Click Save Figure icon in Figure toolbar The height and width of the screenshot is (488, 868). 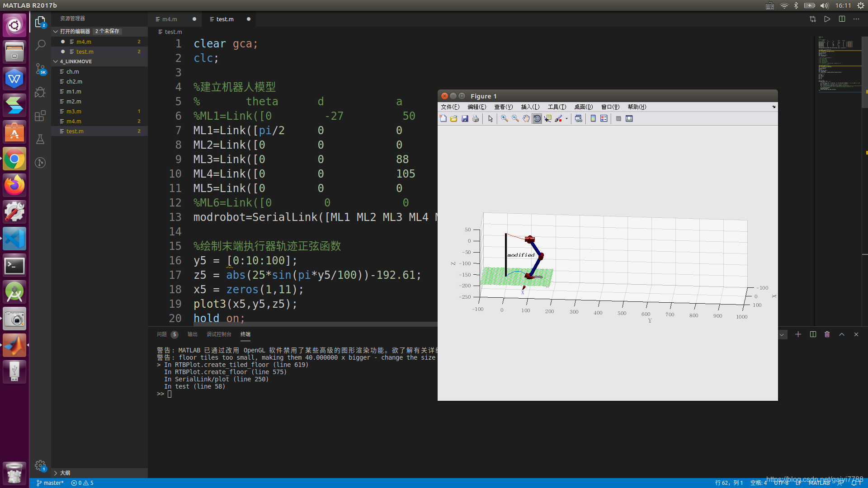(x=465, y=118)
